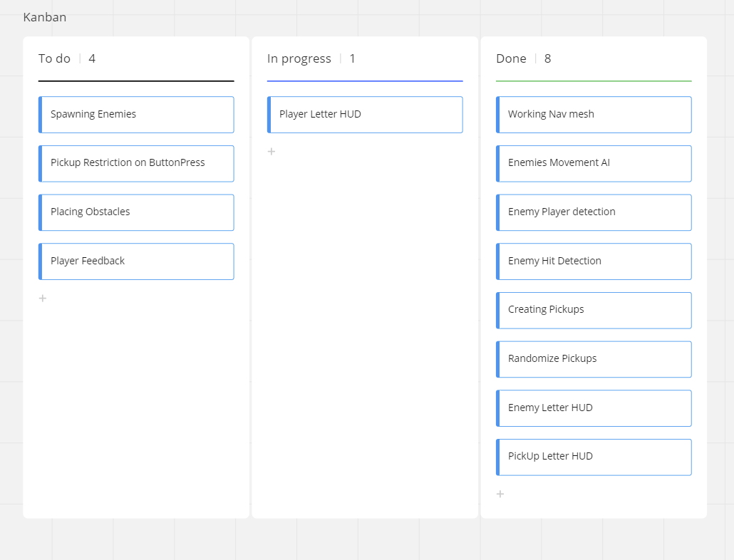Image resolution: width=734 pixels, height=560 pixels.
Task: Open the Player Letter HUD card
Action: [365, 115]
